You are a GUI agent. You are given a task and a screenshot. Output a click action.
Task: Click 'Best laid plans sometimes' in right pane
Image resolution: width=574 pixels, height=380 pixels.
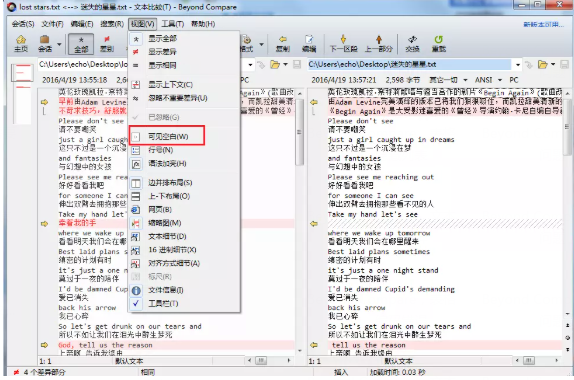coord(379,252)
